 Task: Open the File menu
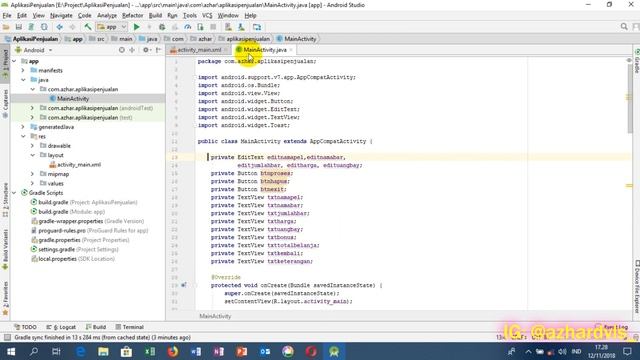pos(7,16)
